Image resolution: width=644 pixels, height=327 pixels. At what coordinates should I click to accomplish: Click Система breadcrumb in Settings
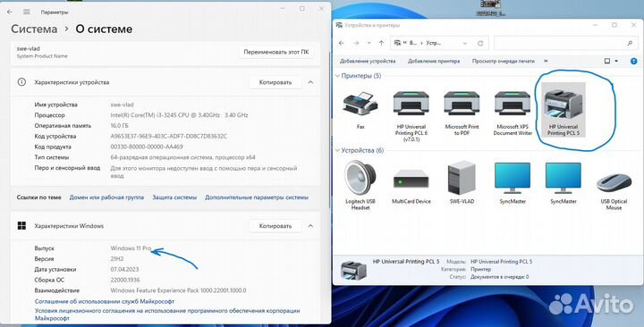(34, 29)
